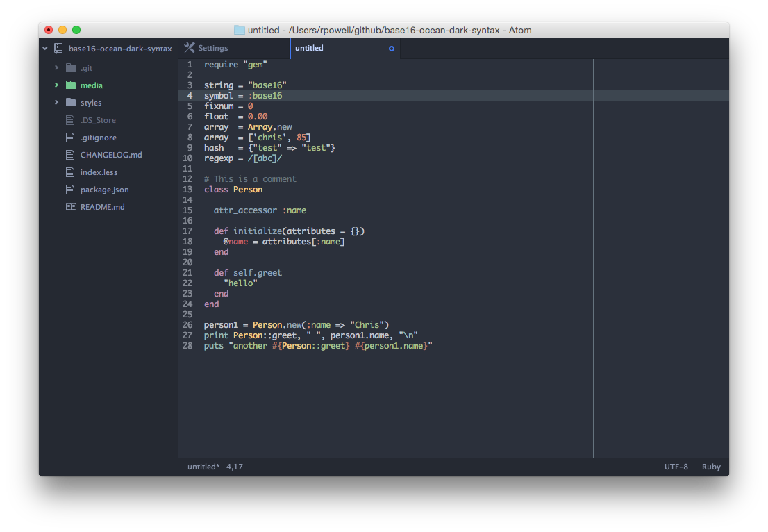Viewport: 768px width, 532px height.
Task: Open the Ruby grammar selector in status bar
Action: [x=711, y=466]
